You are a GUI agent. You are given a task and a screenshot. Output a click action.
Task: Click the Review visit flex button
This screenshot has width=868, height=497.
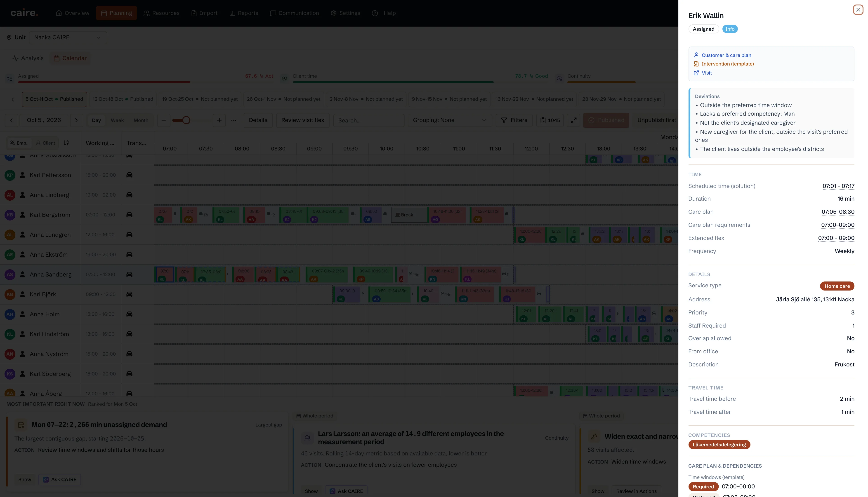click(x=302, y=120)
